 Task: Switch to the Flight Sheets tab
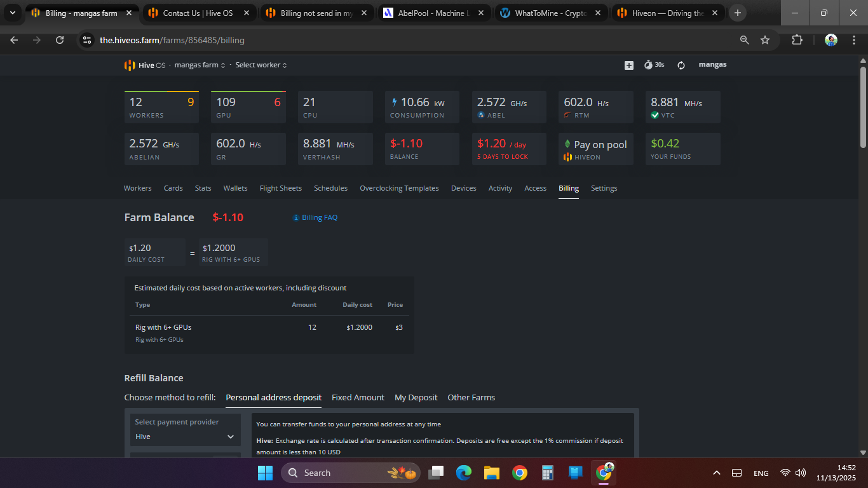pyautogui.click(x=280, y=188)
